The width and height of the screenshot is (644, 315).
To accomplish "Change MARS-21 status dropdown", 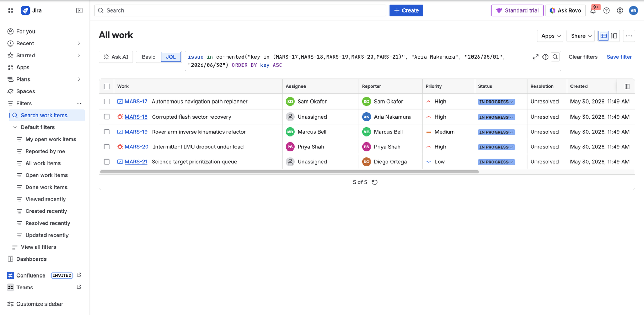I will pyautogui.click(x=496, y=162).
